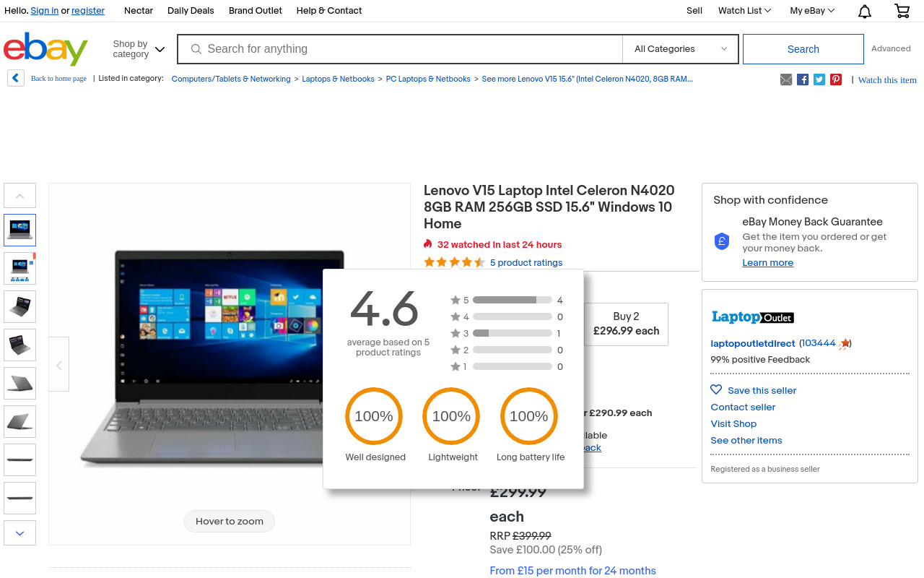Expand the My eBay dropdown
This screenshot has width=924, height=578.
[812, 11]
